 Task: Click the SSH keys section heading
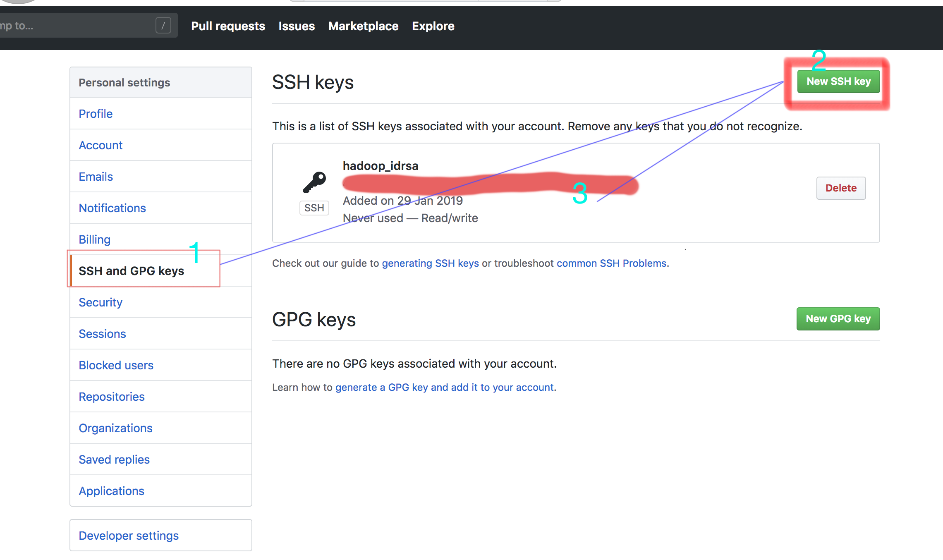313,82
